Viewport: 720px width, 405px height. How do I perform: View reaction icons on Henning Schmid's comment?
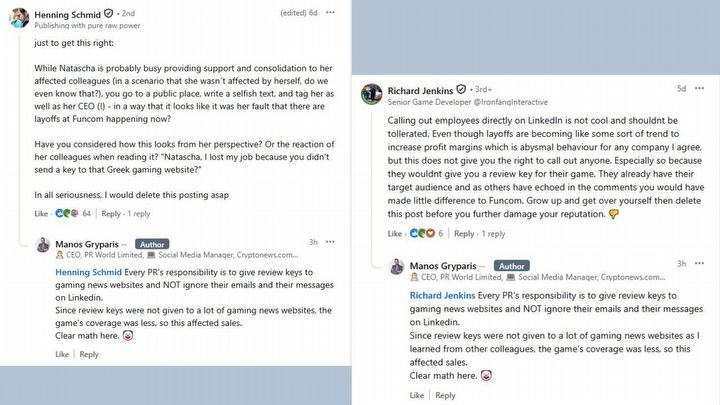tap(65, 213)
